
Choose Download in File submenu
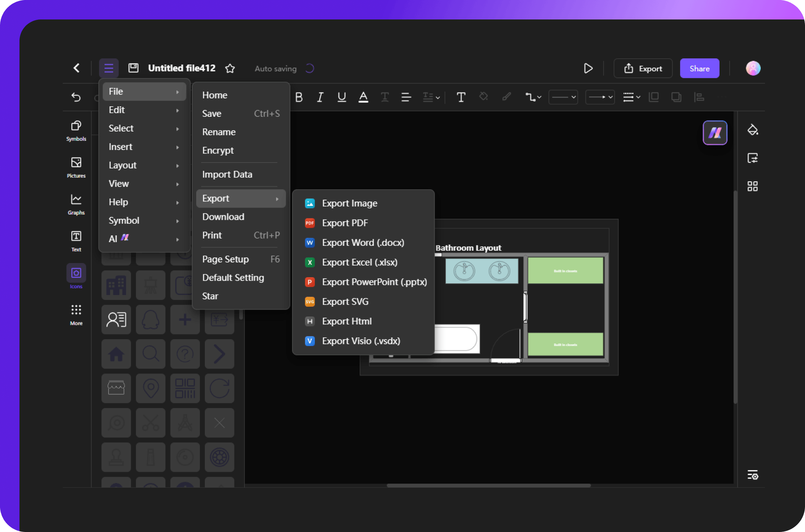tap(241, 217)
